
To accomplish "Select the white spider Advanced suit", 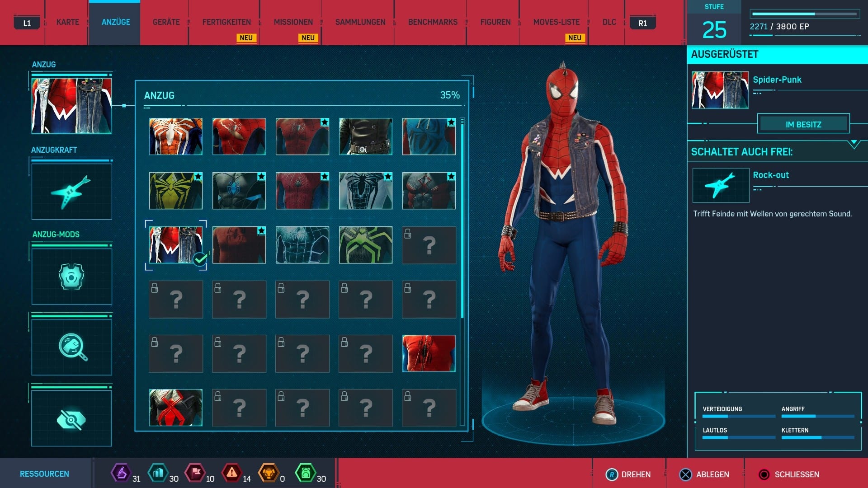I will 176,136.
